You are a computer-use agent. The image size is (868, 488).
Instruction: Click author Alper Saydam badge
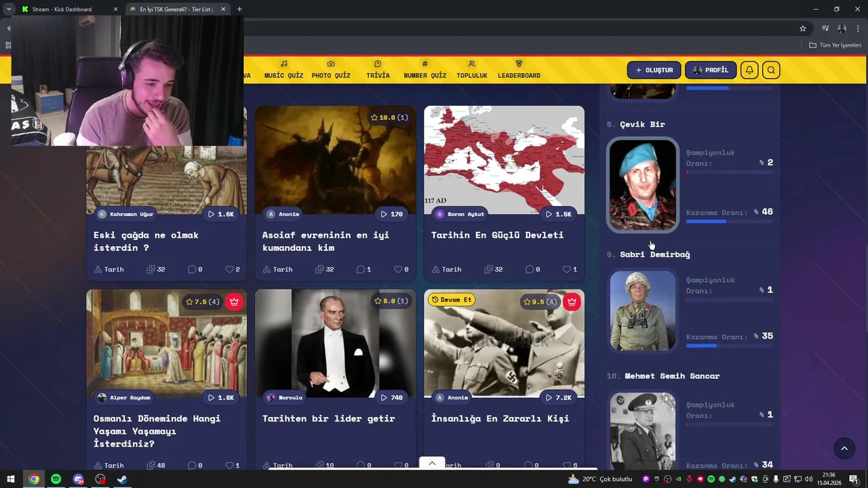[125, 398]
